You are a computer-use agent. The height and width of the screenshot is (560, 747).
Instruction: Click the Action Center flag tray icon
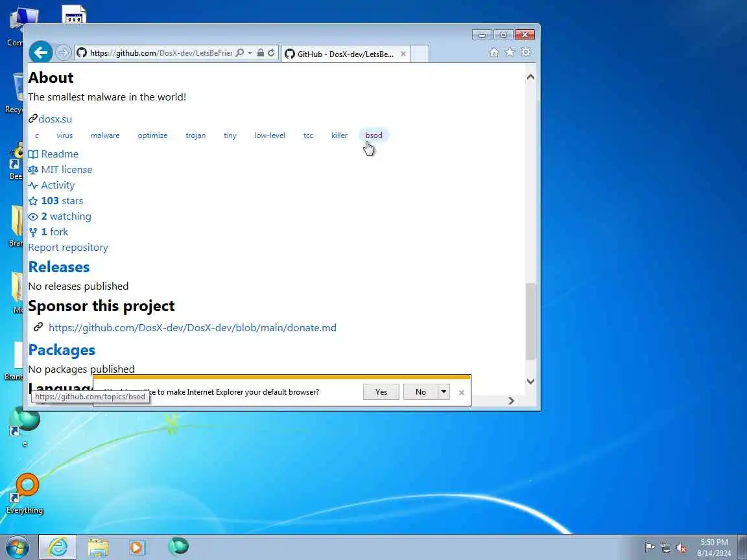(x=649, y=547)
